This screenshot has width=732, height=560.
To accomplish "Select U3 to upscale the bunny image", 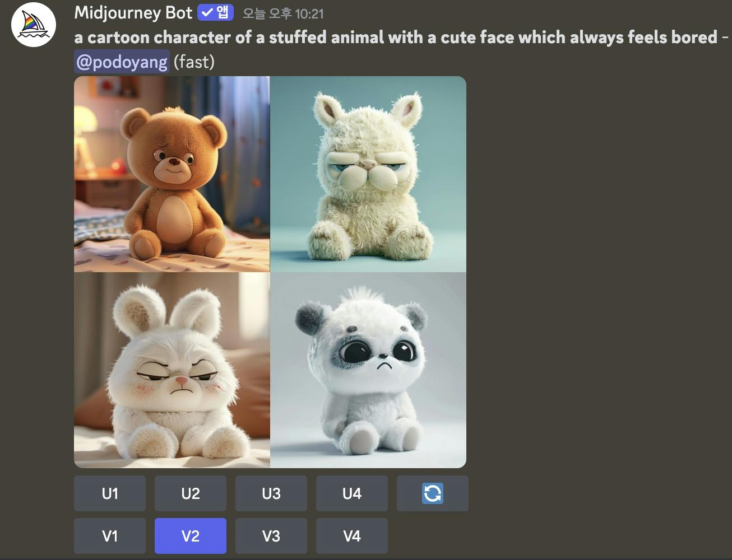I will pyautogui.click(x=271, y=493).
